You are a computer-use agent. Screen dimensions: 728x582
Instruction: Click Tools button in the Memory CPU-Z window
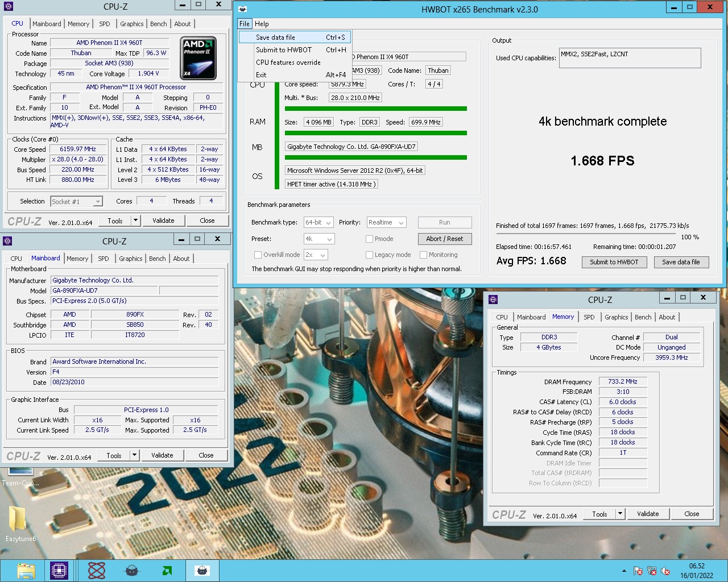click(599, 514)
